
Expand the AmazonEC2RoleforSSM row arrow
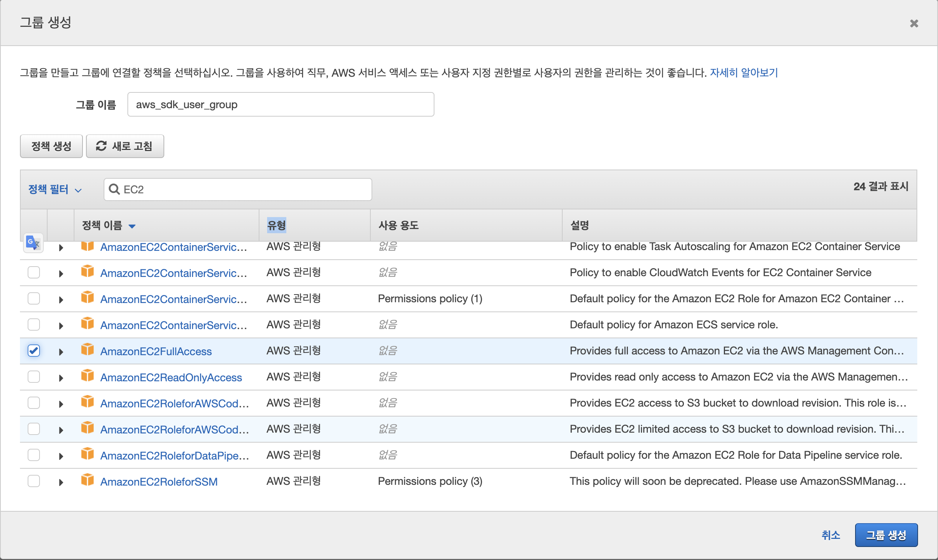pos(61,482)
